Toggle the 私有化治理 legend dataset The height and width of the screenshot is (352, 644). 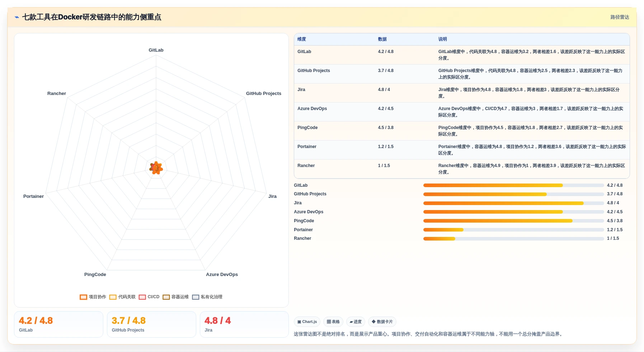207,297
